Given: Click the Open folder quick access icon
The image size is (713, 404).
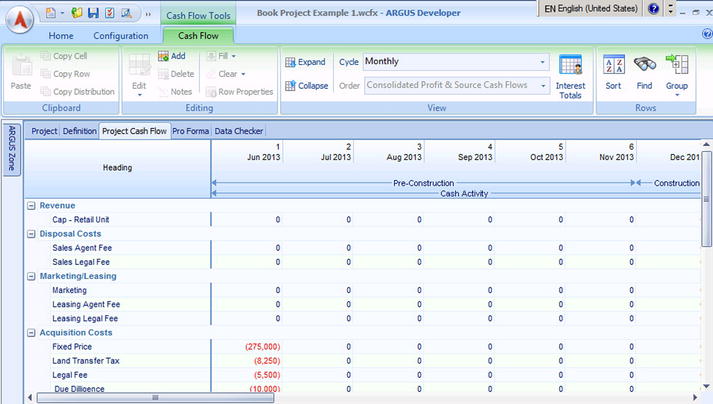Looking at the screenshot, I should click(x=76, y=13).
